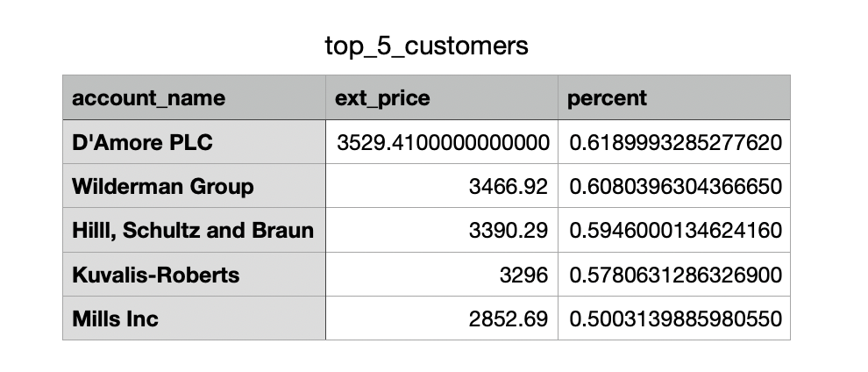Select the 3466.92 price cell
This screenshot has width=868, height=372.
[442, 186]
